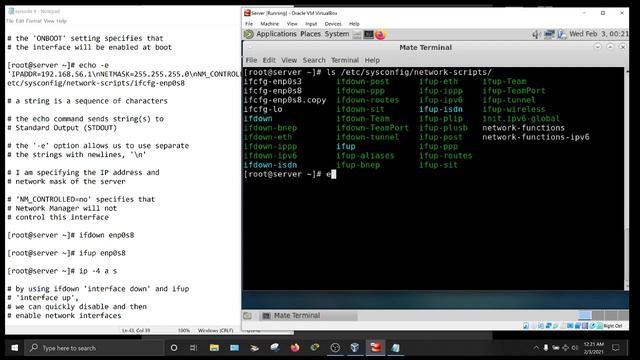Click the hard disk indicator in VirtualBox status bar
Screen dimensions: 640x360
point(526,326)
